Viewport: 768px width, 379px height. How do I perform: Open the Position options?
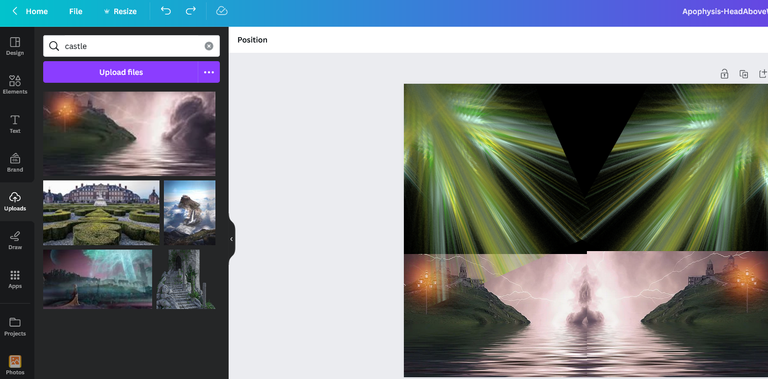[x=252, y=40]
